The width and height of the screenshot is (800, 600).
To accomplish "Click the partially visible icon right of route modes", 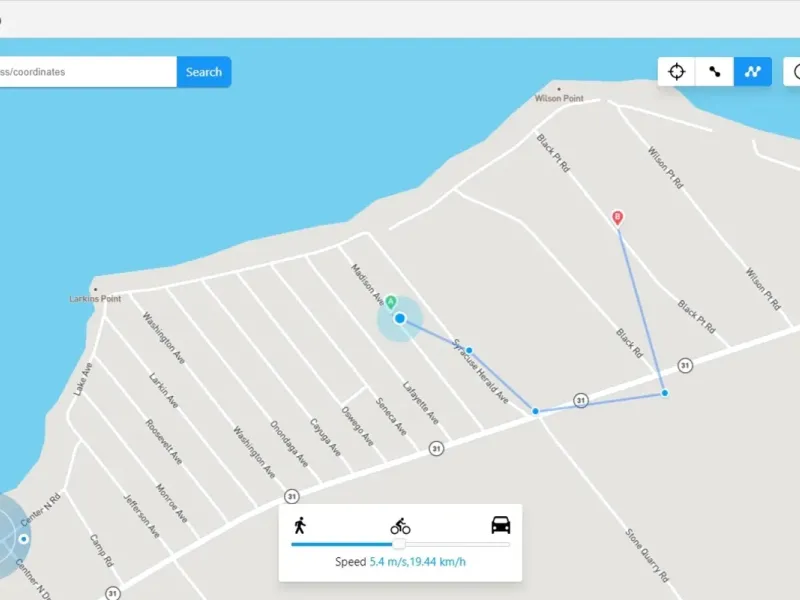I will pyautogui.click(x=792, y=72).
